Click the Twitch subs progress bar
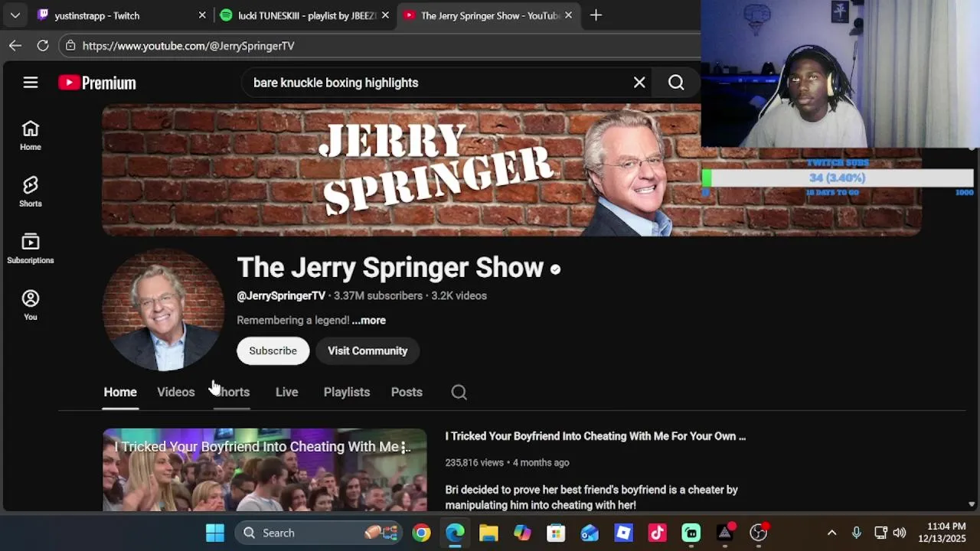Image resolution: width=980 pixels, height=551 pixels. click(x=838, y=178)
